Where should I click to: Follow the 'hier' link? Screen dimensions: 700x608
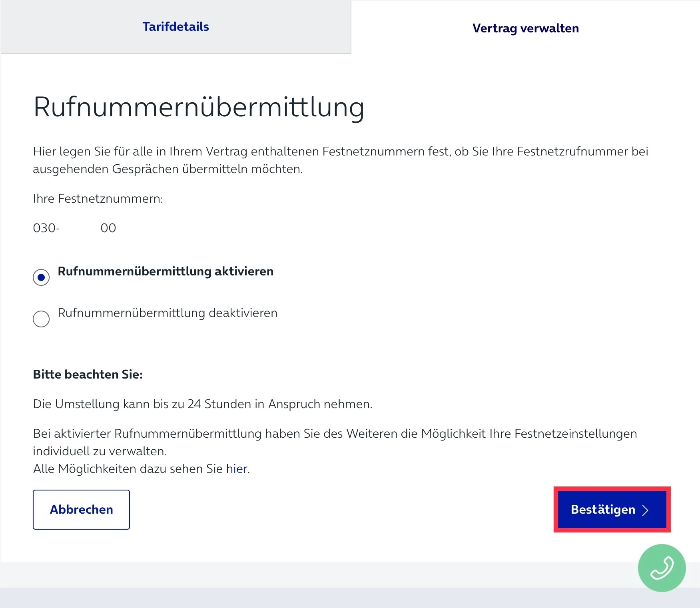237,469
